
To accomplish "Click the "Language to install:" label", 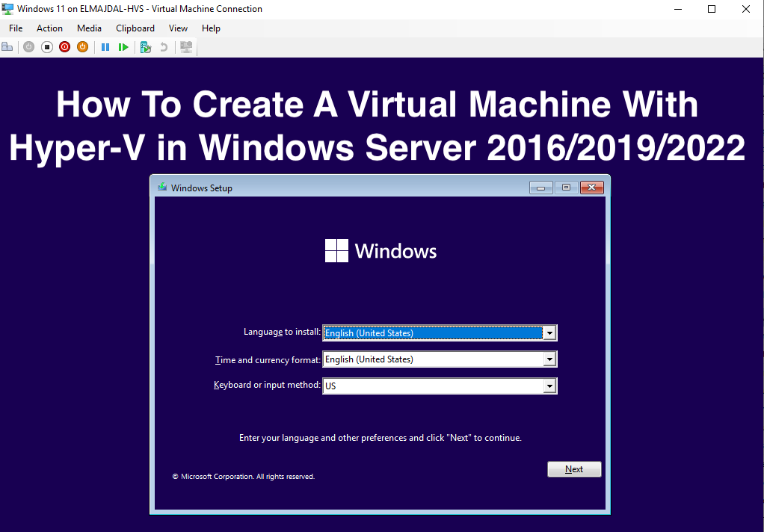I will tap(282, 332).
